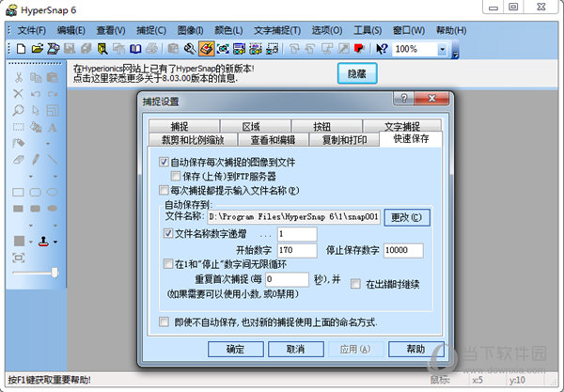Open the 文件(F) menu
The width and height of the screenshot is (564, 392).
[x=32, y=30]
